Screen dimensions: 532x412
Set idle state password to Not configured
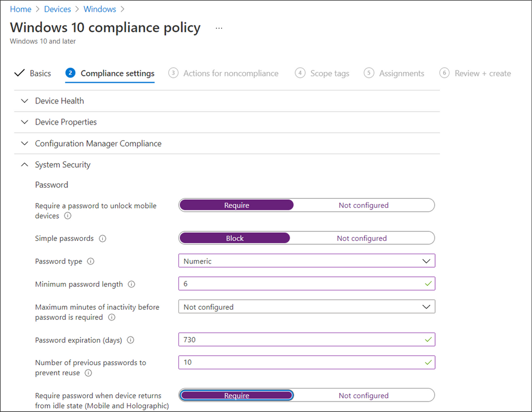(363, 395)
